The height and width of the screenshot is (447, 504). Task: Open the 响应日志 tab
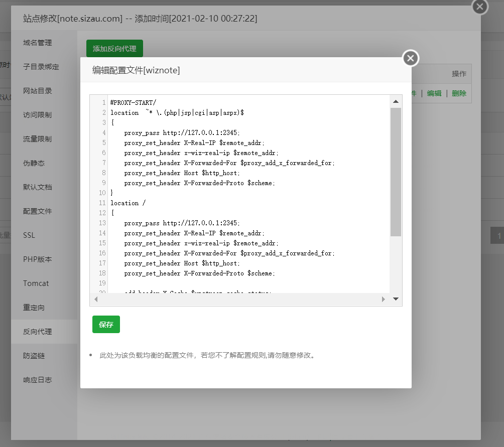[x=38, y=380]
